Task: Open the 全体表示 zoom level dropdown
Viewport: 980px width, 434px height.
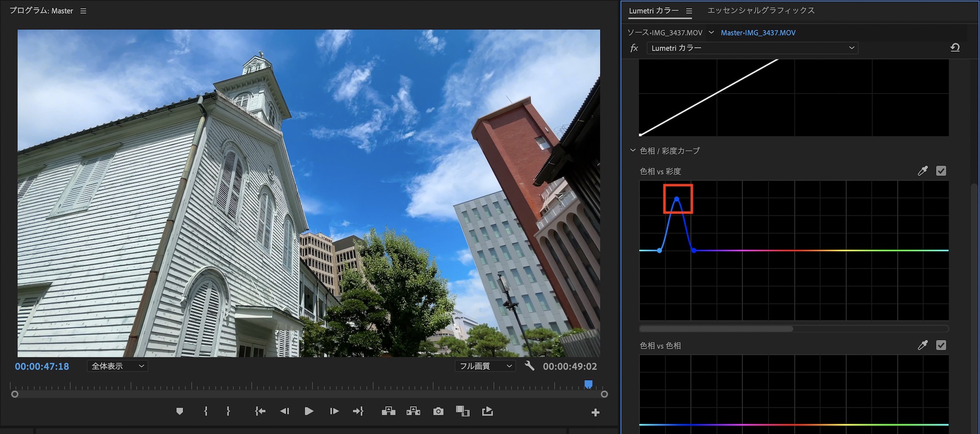Action: point(118,366)
